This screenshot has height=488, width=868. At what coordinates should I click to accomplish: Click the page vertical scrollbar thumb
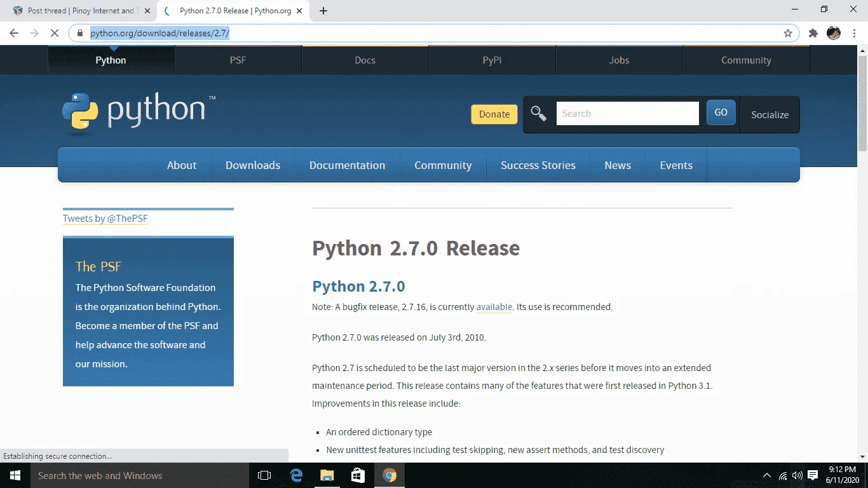(x=863, y=103)
